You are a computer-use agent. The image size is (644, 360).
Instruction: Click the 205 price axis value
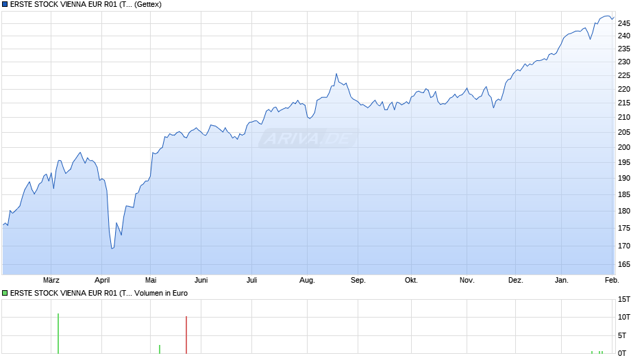[x=624, y=132]
